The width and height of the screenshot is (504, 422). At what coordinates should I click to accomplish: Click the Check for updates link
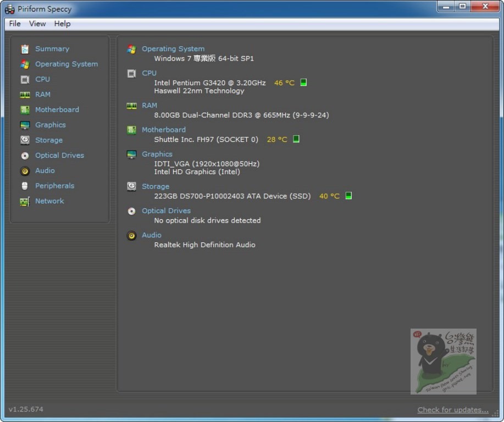coord(453,410)
